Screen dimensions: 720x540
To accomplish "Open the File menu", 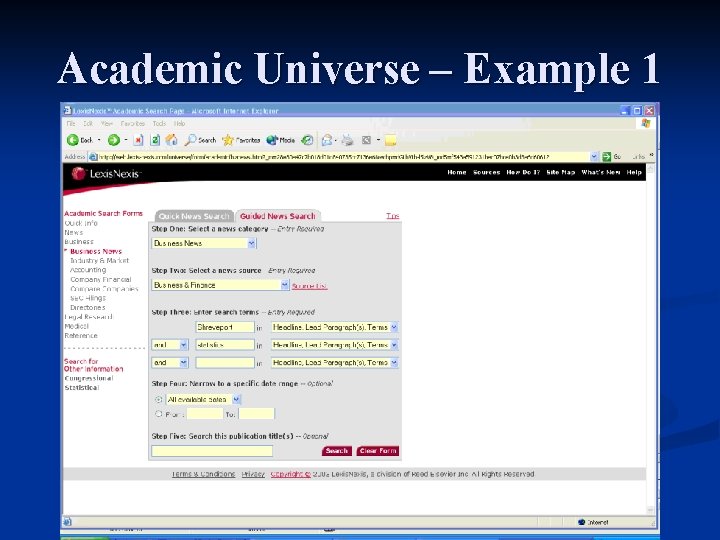I will pos(71,124).
